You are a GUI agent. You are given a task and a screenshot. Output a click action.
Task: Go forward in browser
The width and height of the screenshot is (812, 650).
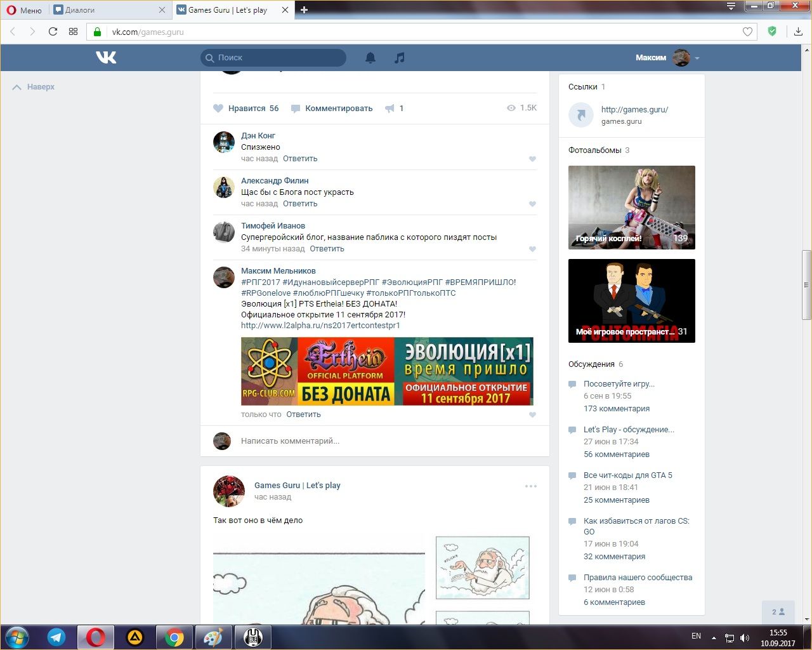32,32
